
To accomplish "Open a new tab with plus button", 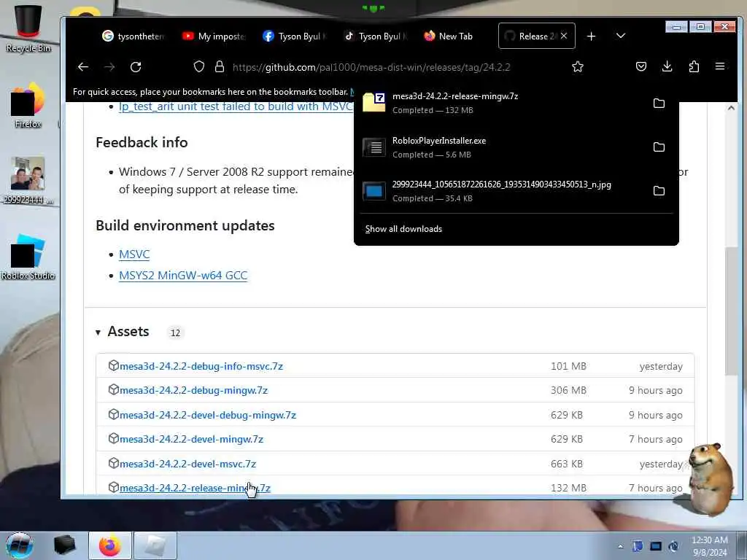I will point(591,36).
